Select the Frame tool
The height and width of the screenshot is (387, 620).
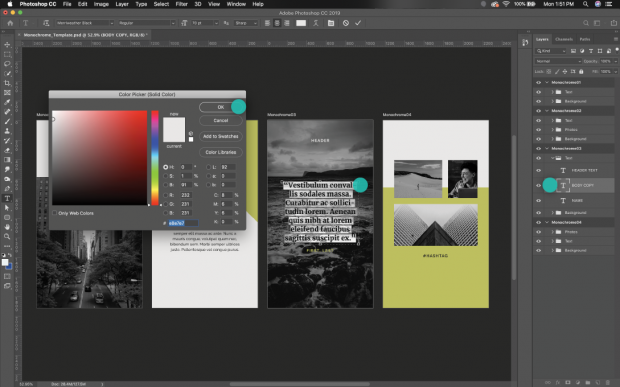tap(7, 93)
